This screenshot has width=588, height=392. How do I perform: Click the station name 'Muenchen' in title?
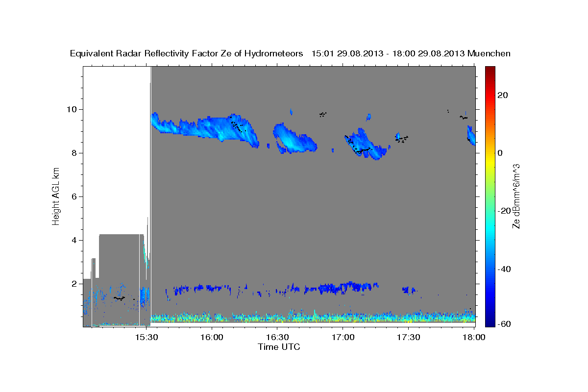[489, 53]
